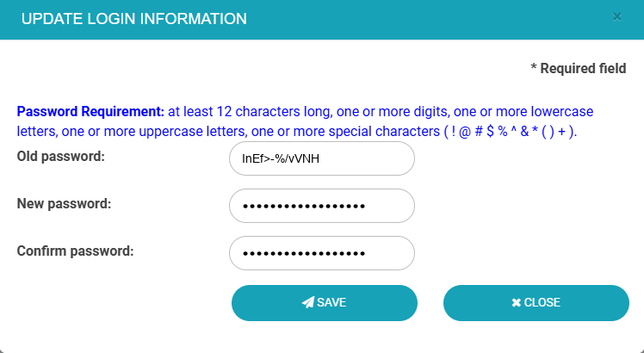Focus the Confirm password input field

tap(322, 253)
